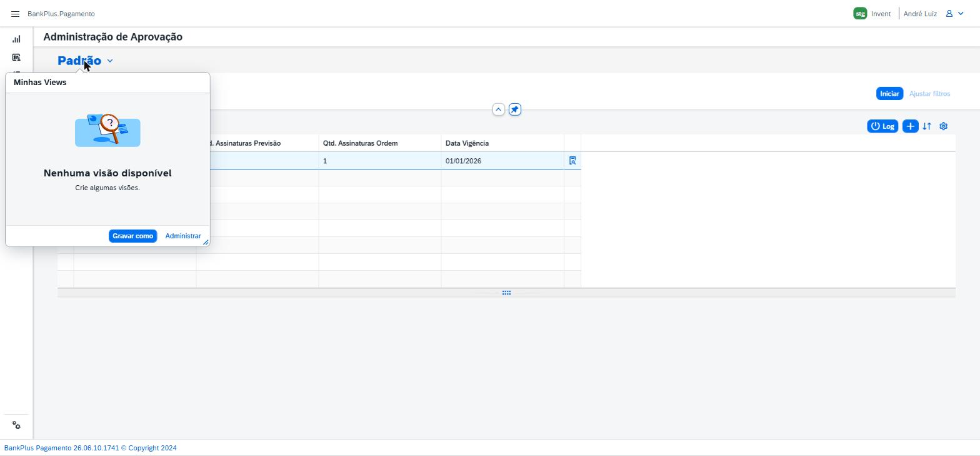This screenshot has width=980, height=456.
Task: Click the Minhas Views popover resize handle
Action: (206, 242)
